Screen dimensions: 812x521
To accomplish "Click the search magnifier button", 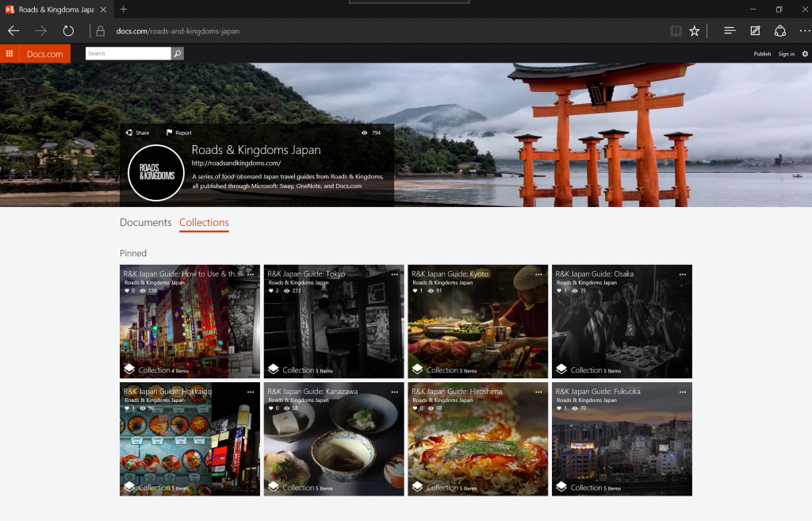I will click(x=178, y=54).
